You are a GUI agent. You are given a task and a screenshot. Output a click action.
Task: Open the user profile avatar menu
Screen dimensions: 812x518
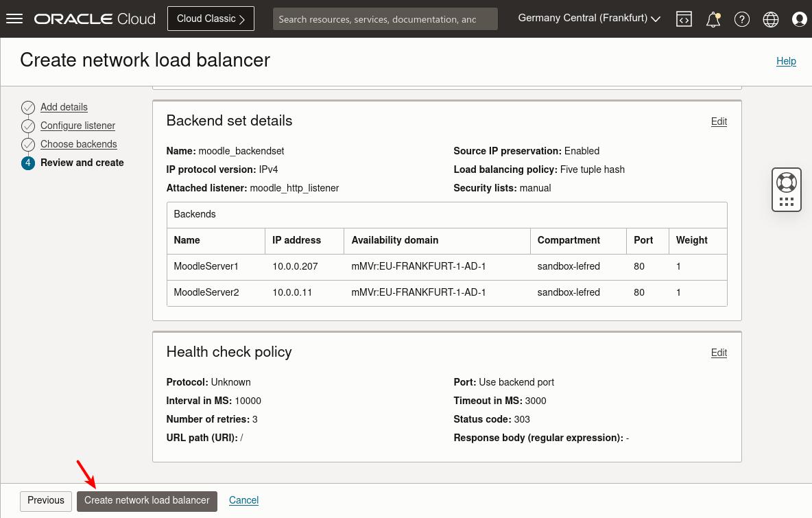coord(799,19)
